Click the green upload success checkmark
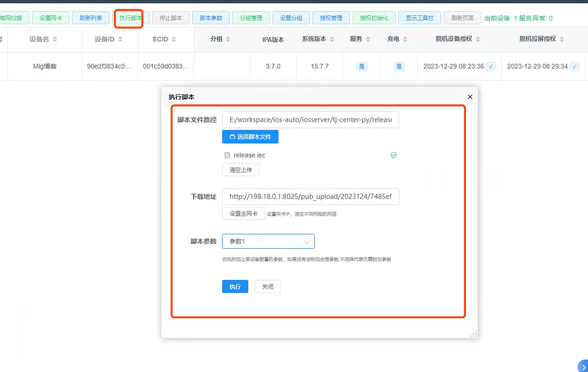The width and height of the screenshot is (588, 372). click(x=394, y=155)
